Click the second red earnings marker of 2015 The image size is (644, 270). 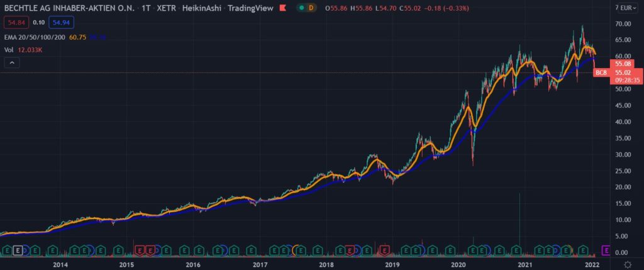pyautogui.click(x=150, y=249)
